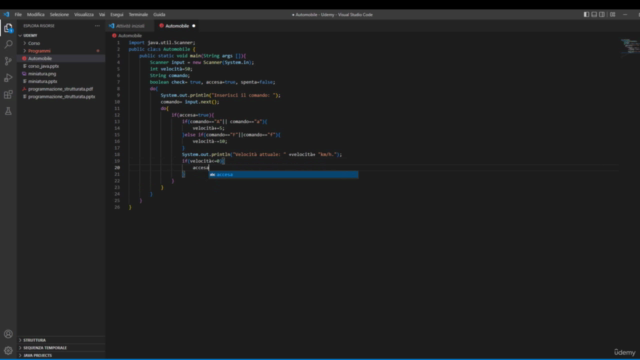
Task: Click the boolean check declaration line
Action: pos(212,82)
